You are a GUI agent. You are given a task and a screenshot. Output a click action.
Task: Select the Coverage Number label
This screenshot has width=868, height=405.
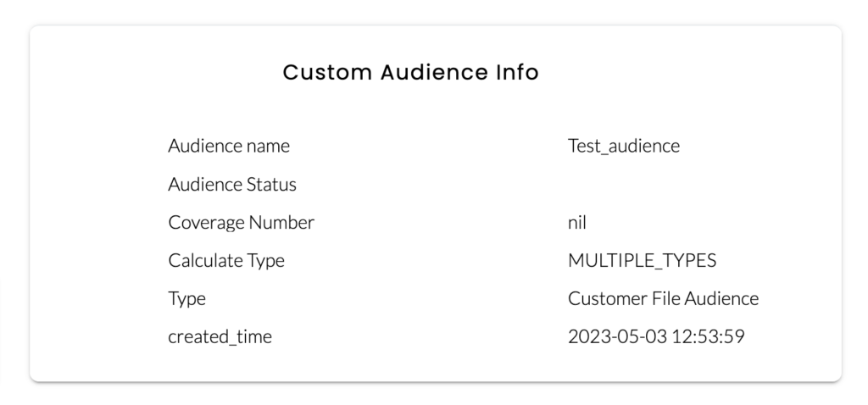point(241,222)
